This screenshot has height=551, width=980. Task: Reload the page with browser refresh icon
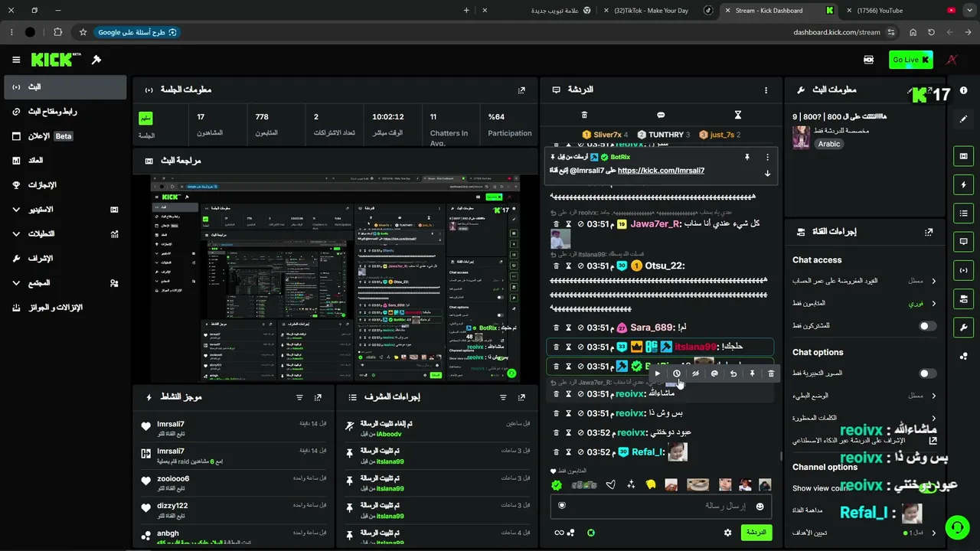pyautogui.click(x=931, y=33)
